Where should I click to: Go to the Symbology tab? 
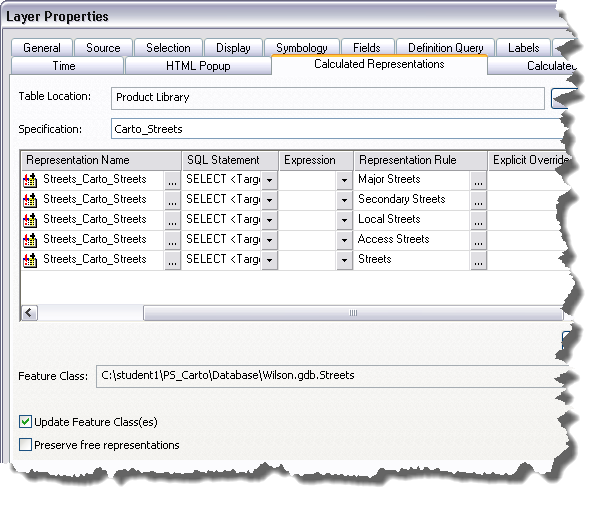tap(302, 48)
